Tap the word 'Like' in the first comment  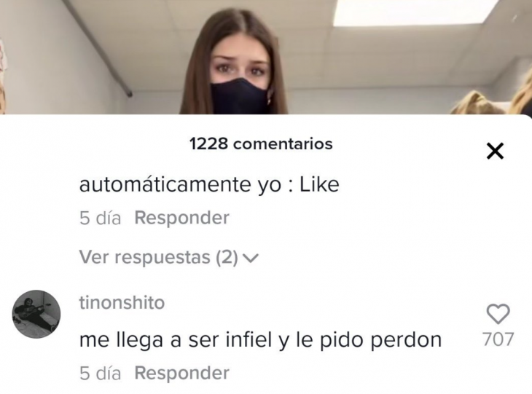(319, 185)
